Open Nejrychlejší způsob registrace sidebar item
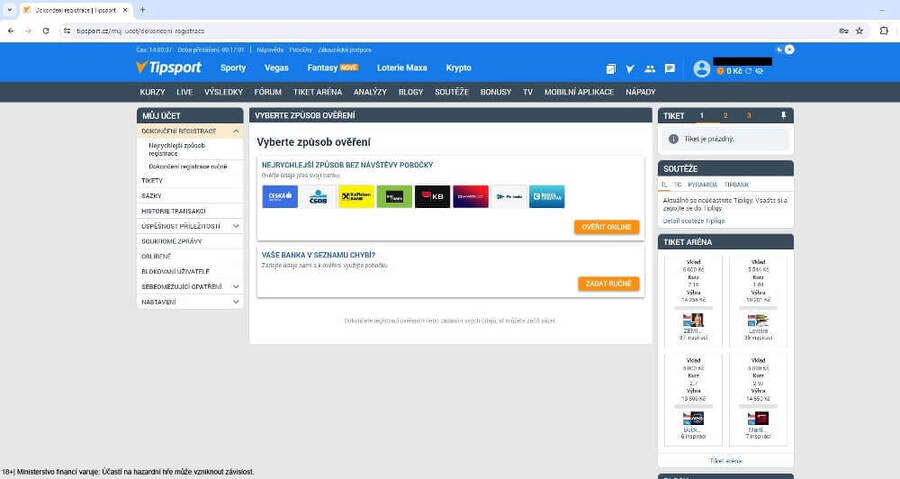The width and height of the screenshot is (900, 479). (177, 149)
